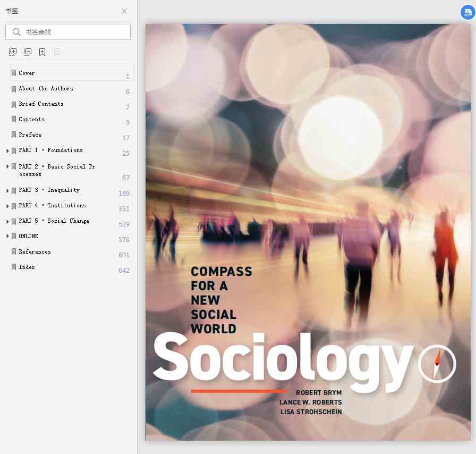Click the bookmark icon beside Index
This screenshot has width=476, height=454.
click(x=14, y=267)
